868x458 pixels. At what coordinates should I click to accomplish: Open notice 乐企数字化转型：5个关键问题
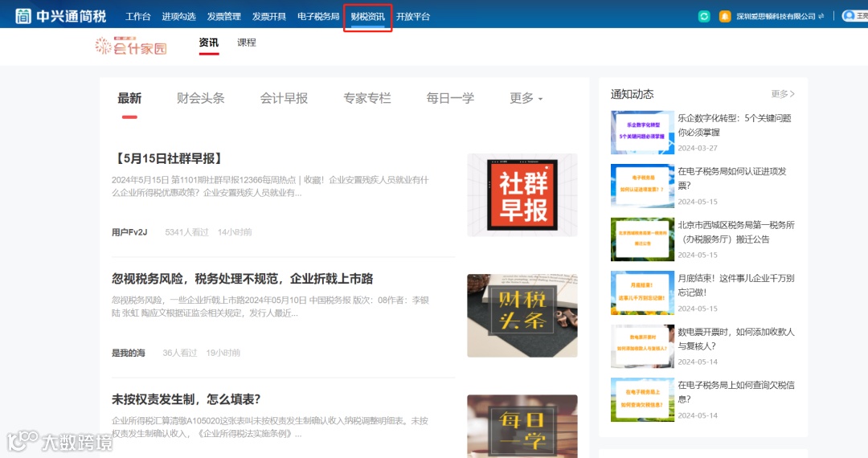click(x=735, y=125)
